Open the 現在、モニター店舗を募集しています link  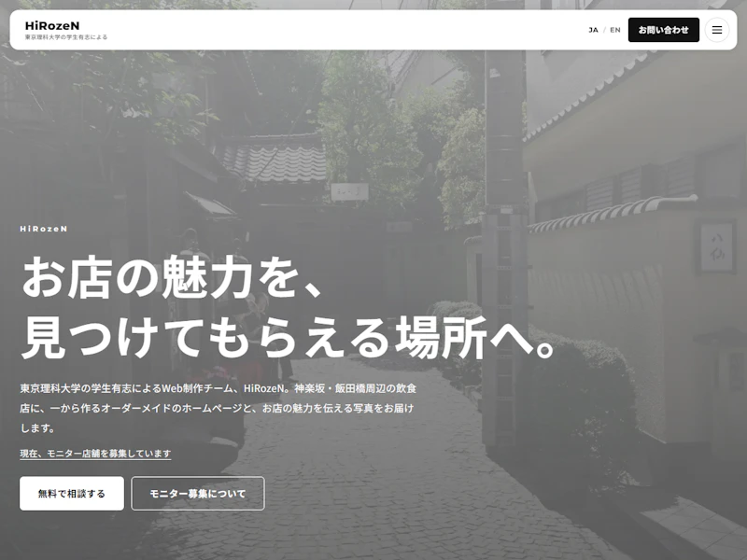[95, 454]
